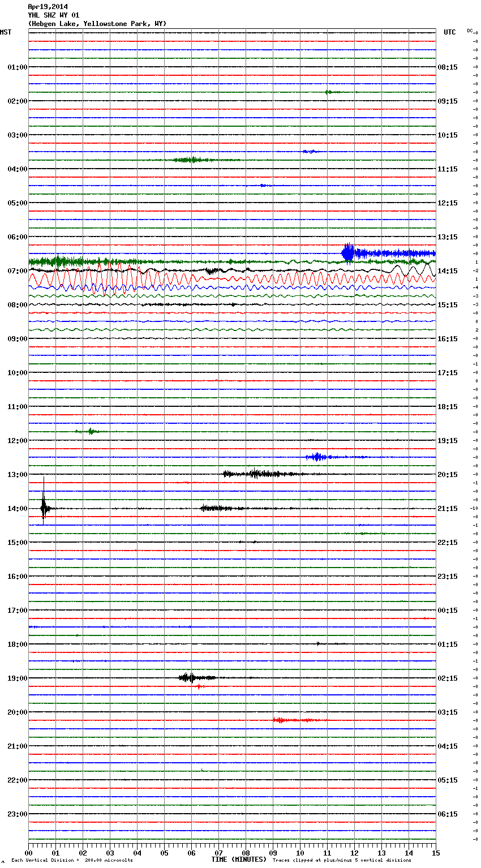Click the 02:15 UTC time label

[448, 678]
